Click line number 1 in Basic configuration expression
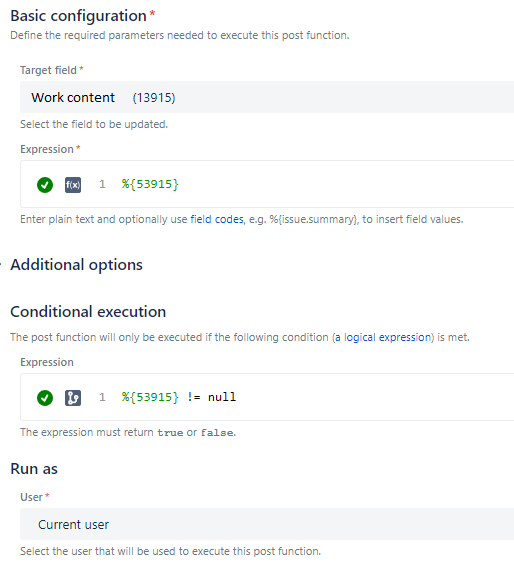514x570 pixels. [x=102, y=184]
